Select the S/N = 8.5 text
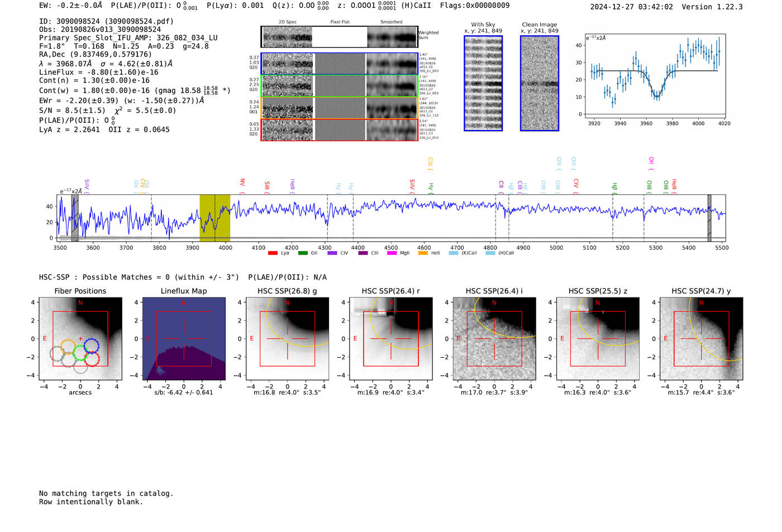This screenshot has height=532, width=782. [x=72, y=111]
